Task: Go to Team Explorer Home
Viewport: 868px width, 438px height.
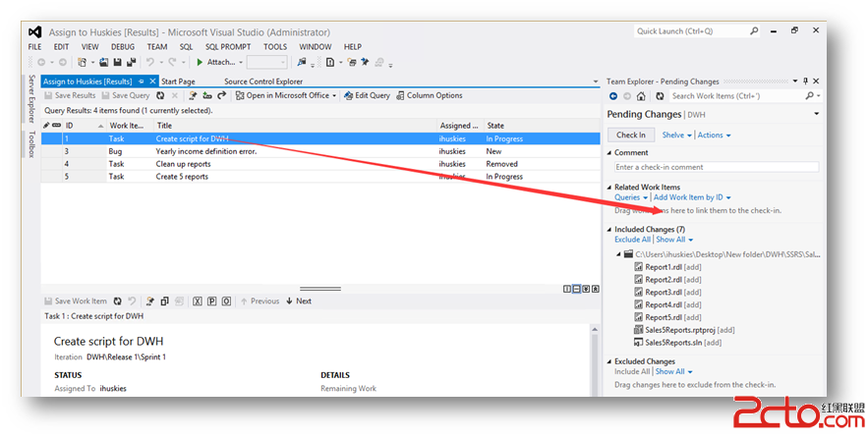Action: (641, 96)
